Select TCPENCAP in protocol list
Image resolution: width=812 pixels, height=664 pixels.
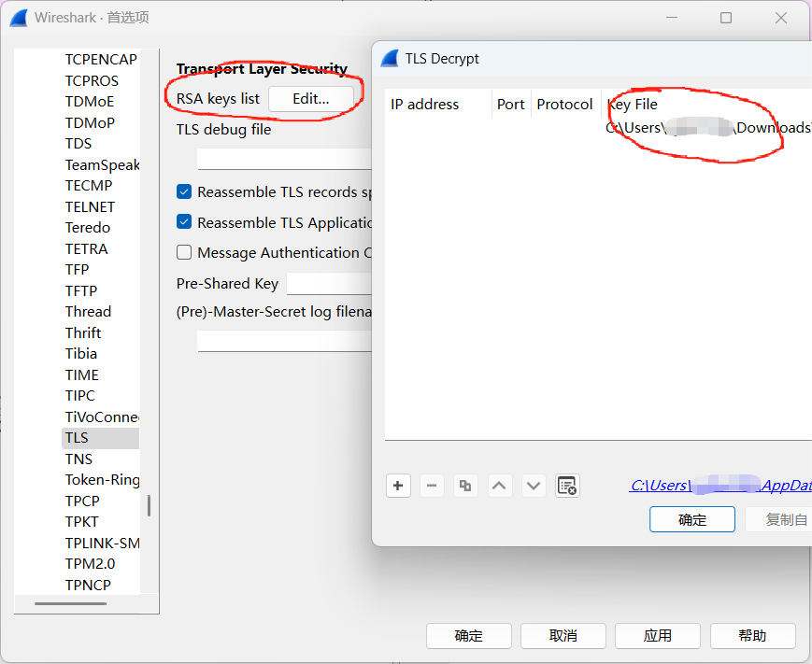[x=101, y=60]
